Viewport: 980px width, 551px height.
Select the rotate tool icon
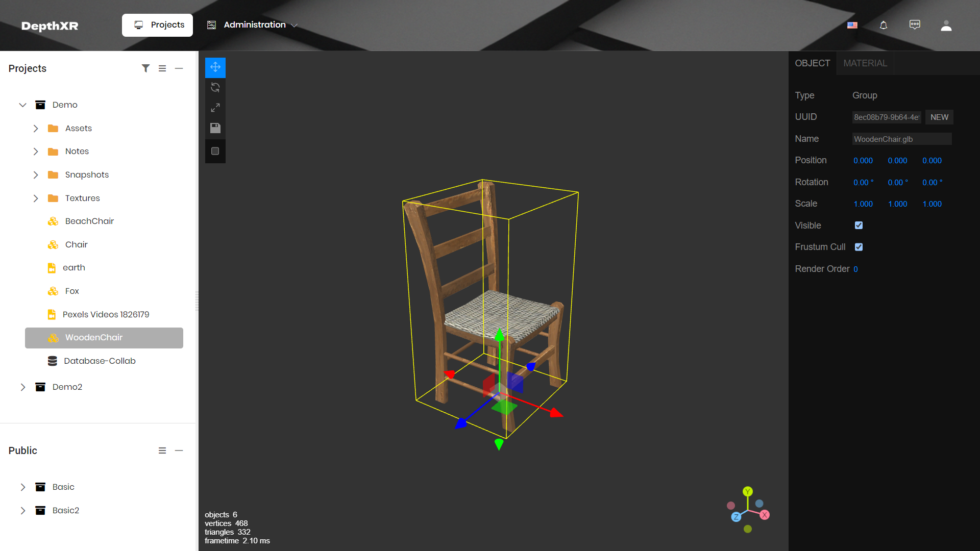(215, 87)
